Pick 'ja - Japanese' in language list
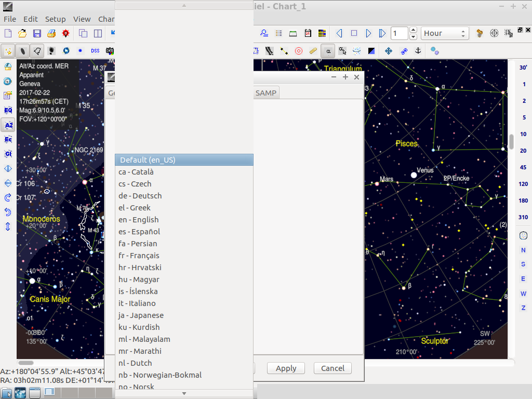Viewport: 532px width, 399px height. tap(184, 315)
